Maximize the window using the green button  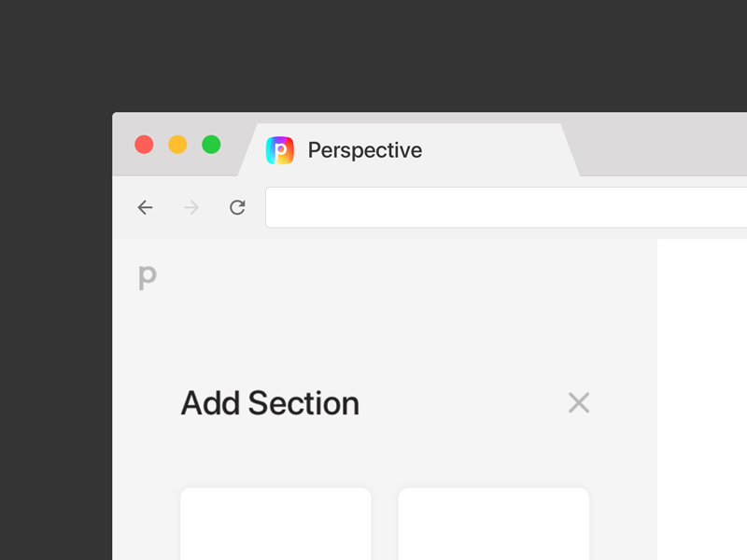point(211,145)
